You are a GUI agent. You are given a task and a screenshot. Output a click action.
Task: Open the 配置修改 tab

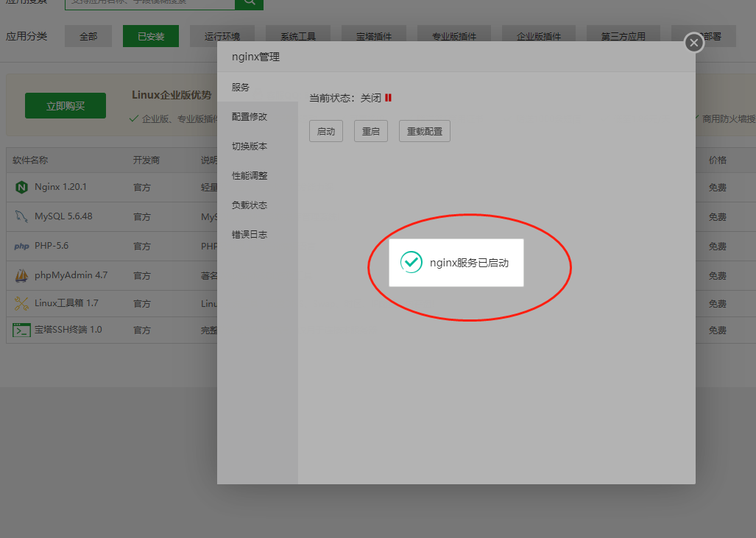click(x=258, y=117)
